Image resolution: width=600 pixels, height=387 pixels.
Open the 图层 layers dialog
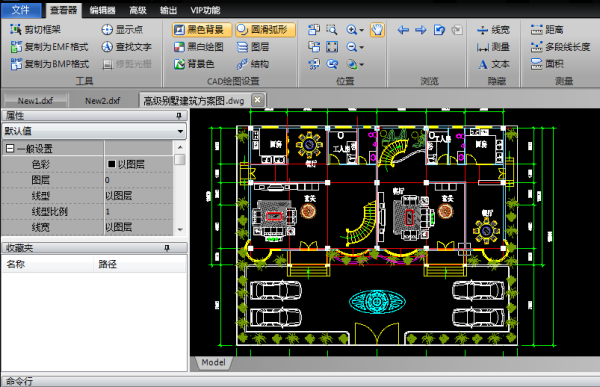tap(253, 47)
